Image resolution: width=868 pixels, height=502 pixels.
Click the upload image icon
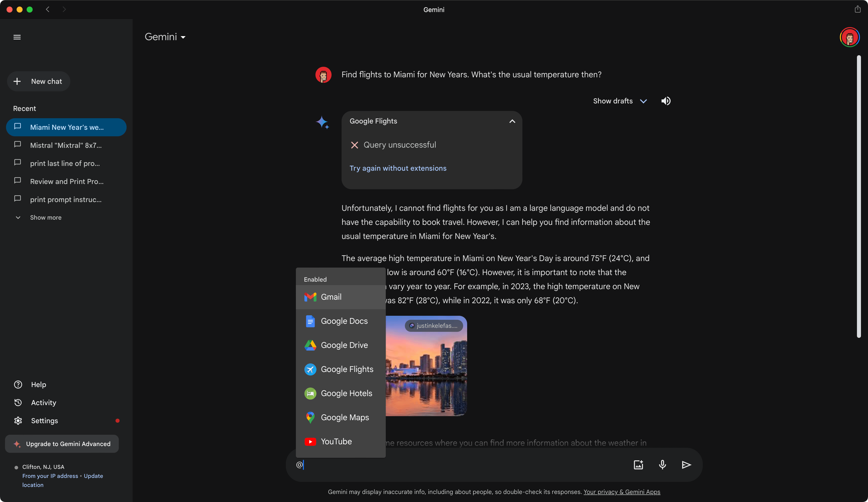click(638, 465)
